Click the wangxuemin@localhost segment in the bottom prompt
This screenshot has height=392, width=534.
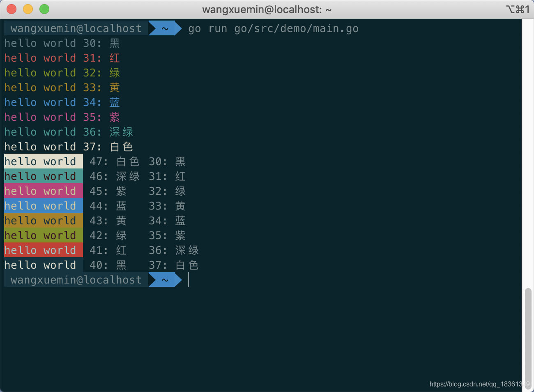[x=76, y=280]
